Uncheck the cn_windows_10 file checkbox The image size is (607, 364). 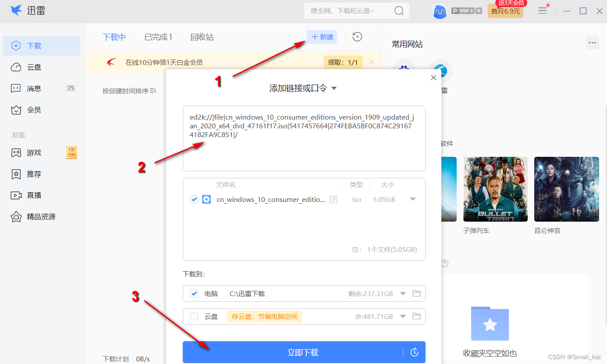[x=194, y=199]
